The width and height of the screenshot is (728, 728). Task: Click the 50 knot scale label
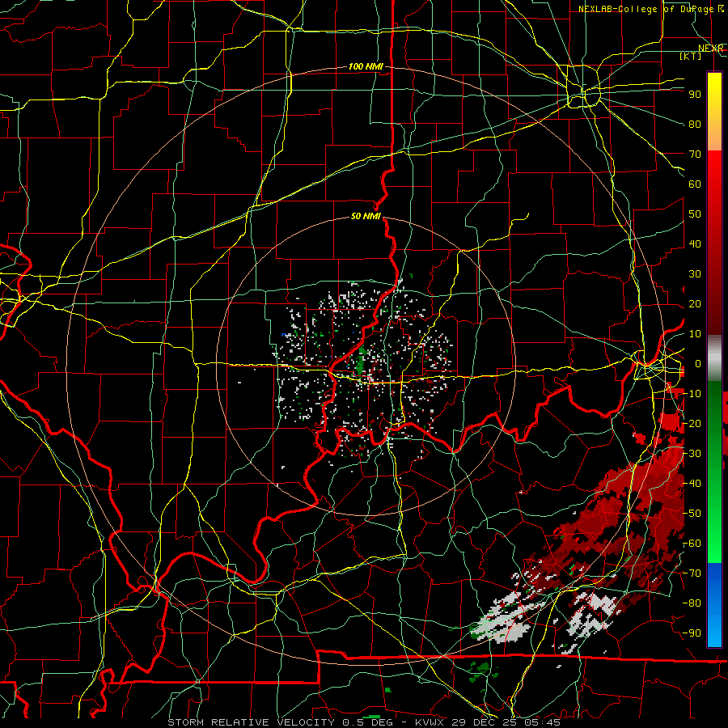click(x=695, y=214)
